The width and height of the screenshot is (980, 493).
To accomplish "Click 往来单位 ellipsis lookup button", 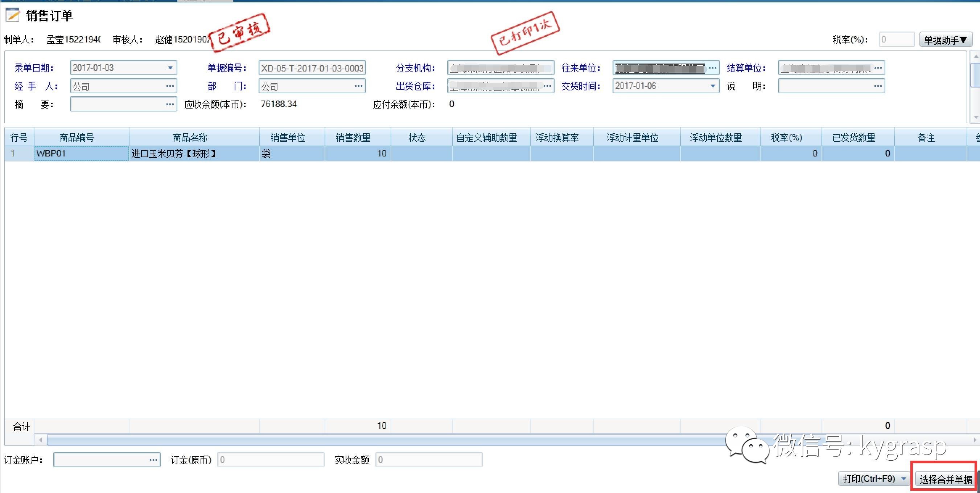I will (x=713, y=68).
